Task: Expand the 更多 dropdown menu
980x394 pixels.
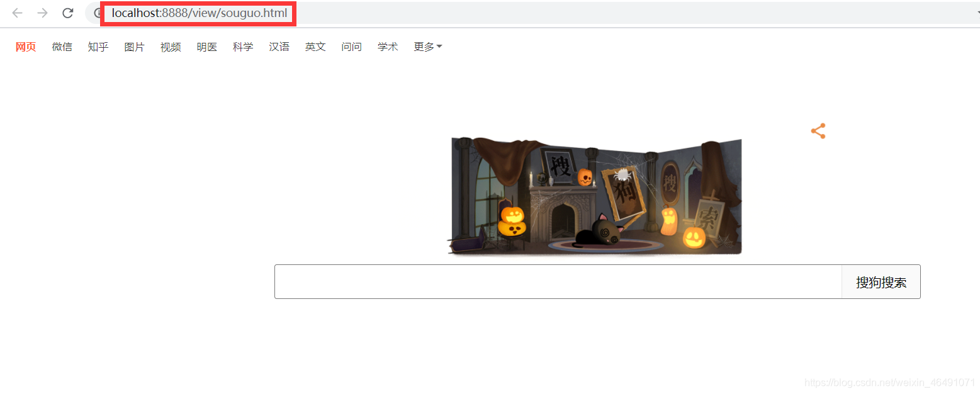Action: click(x=427, y=47)
